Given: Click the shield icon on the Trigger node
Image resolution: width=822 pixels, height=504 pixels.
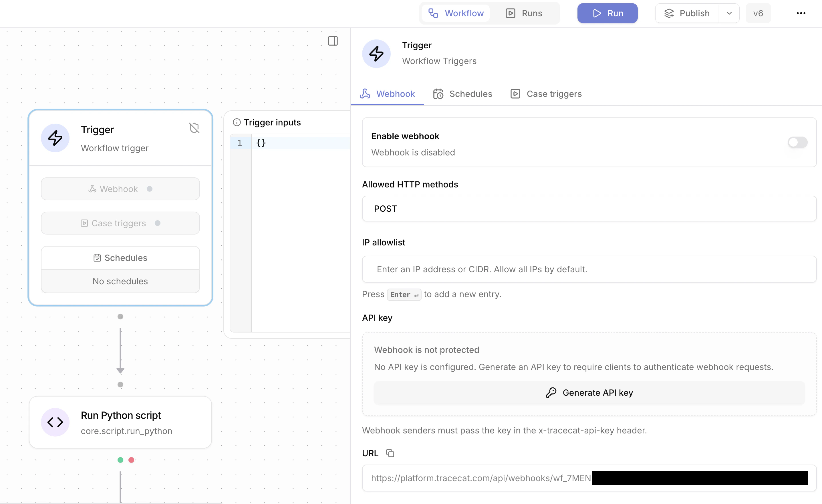Looking at the screenshot, I should pyautogui.click(x=194, y=127).
